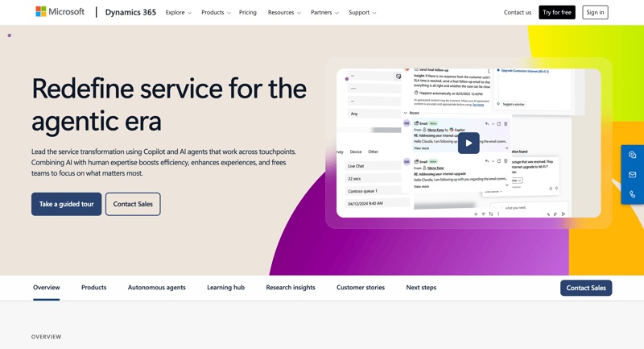Click Take a guided tour button
This screenshot has height=349, width=644.
[67, 204]
